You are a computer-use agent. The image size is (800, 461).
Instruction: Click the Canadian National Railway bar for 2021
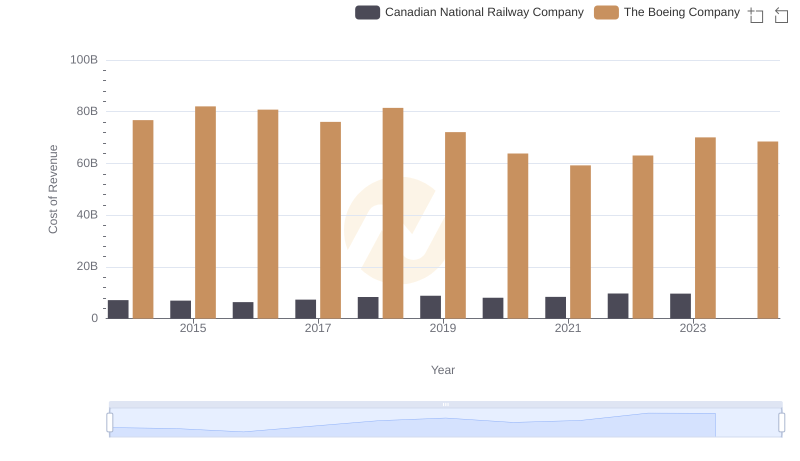(x=556, y=308)
